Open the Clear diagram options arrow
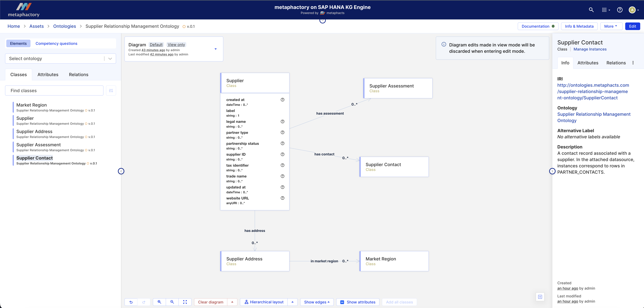644x308 pixels. point(232,302)
